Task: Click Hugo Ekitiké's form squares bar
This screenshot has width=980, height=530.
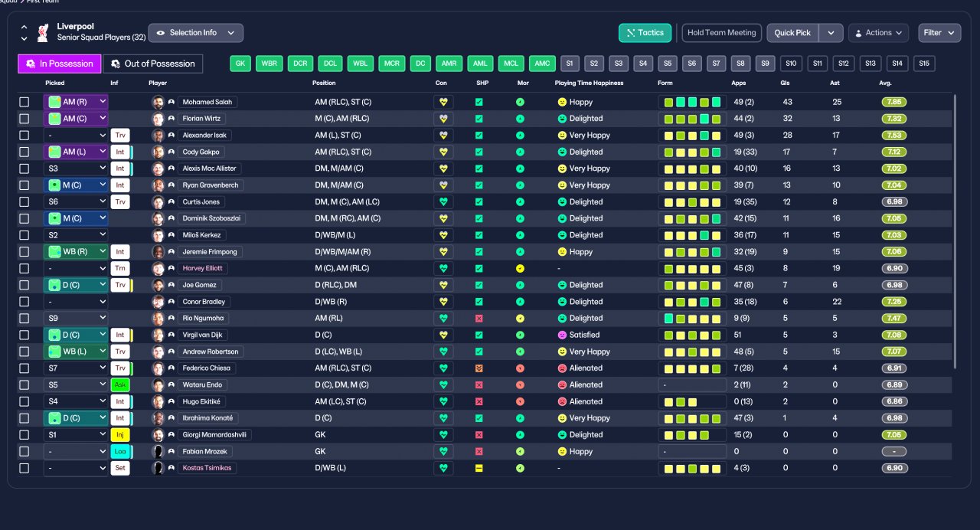Action: [692, 401]
